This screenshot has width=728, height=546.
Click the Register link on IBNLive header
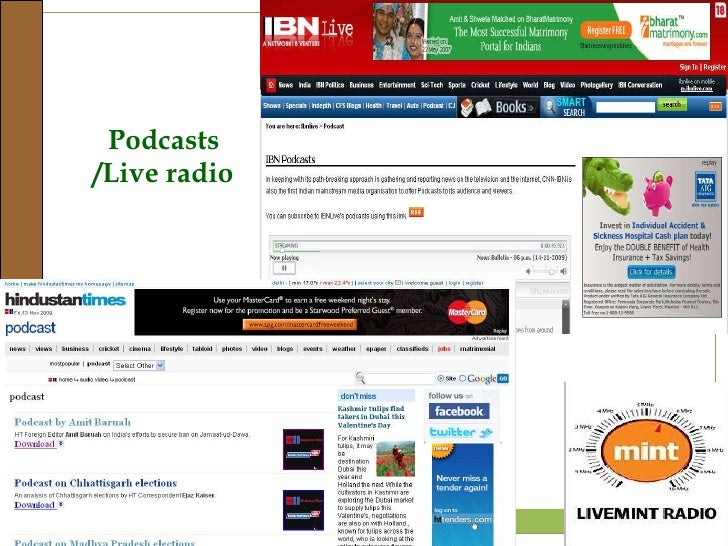[715, 67]
